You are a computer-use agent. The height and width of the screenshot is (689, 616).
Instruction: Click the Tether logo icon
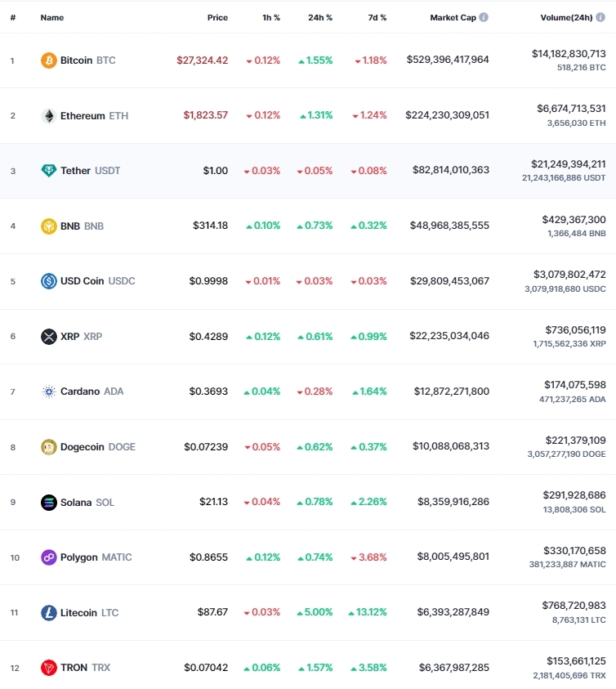tap(49, 171)
